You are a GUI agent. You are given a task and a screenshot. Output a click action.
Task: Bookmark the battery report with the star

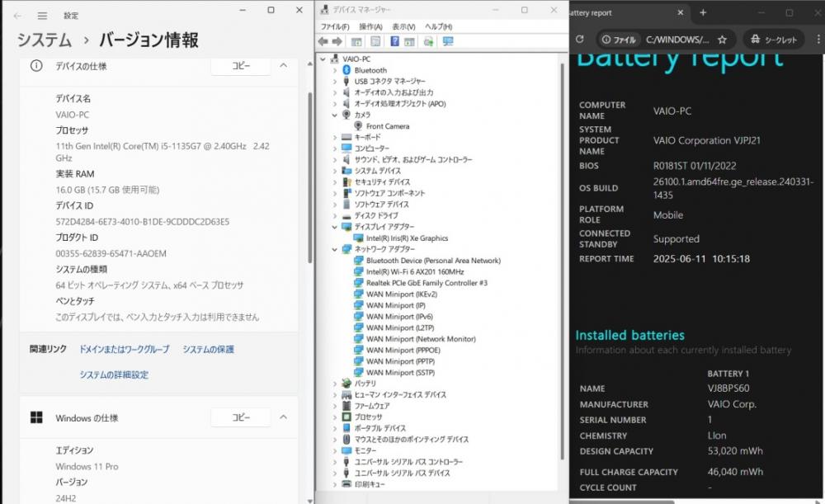tap(722, 40)
